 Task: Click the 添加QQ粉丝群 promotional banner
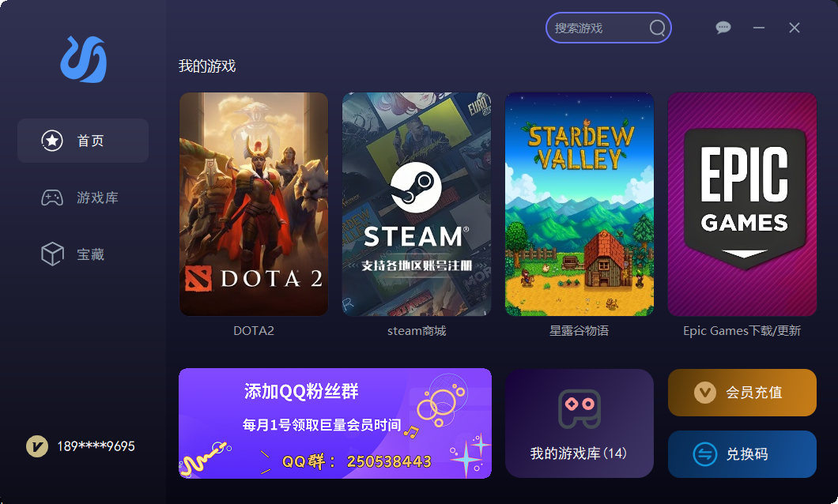pyautogui.click(x=335, y=423)
